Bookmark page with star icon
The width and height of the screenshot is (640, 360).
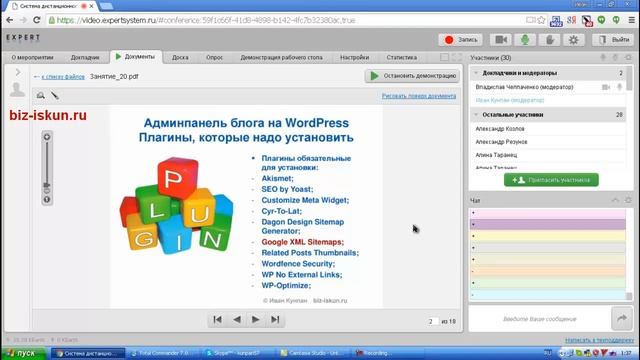[x=541, y=20]
